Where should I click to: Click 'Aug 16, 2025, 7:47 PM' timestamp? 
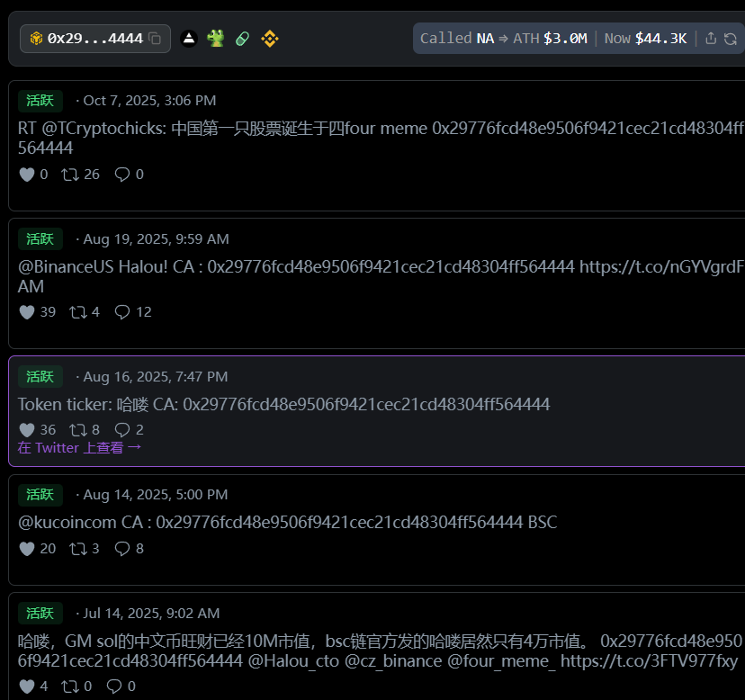coord(156,377)
